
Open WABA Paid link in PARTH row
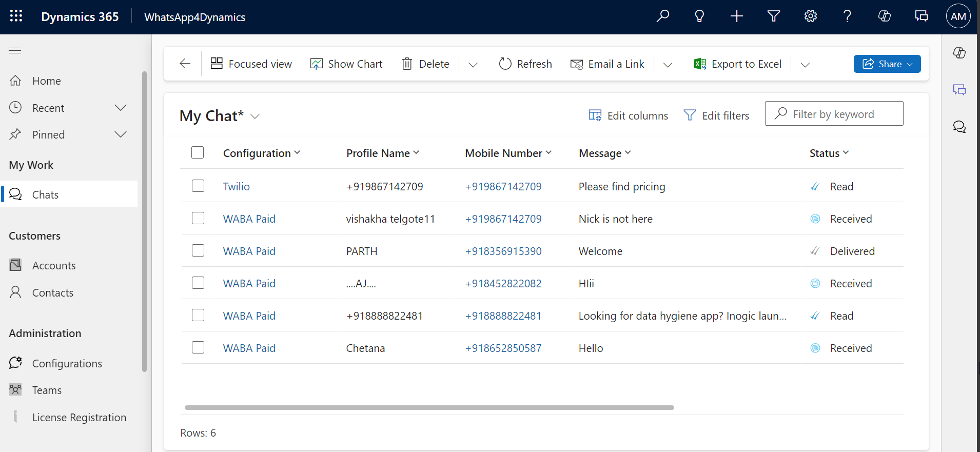249,251
